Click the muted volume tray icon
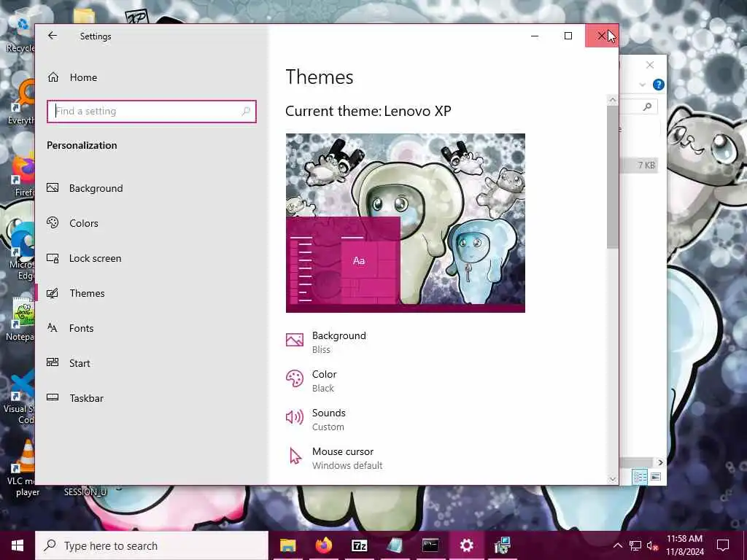 652,545
